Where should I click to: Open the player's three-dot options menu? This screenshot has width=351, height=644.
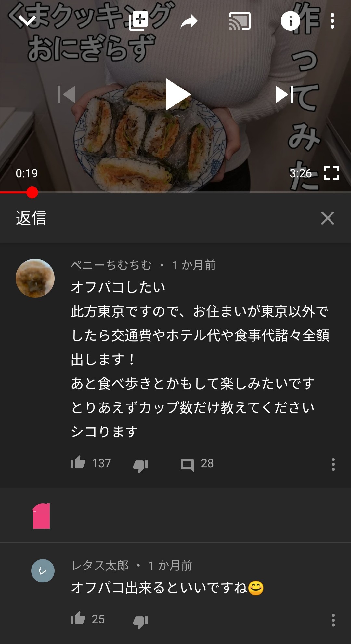click(x=332, y=21)
